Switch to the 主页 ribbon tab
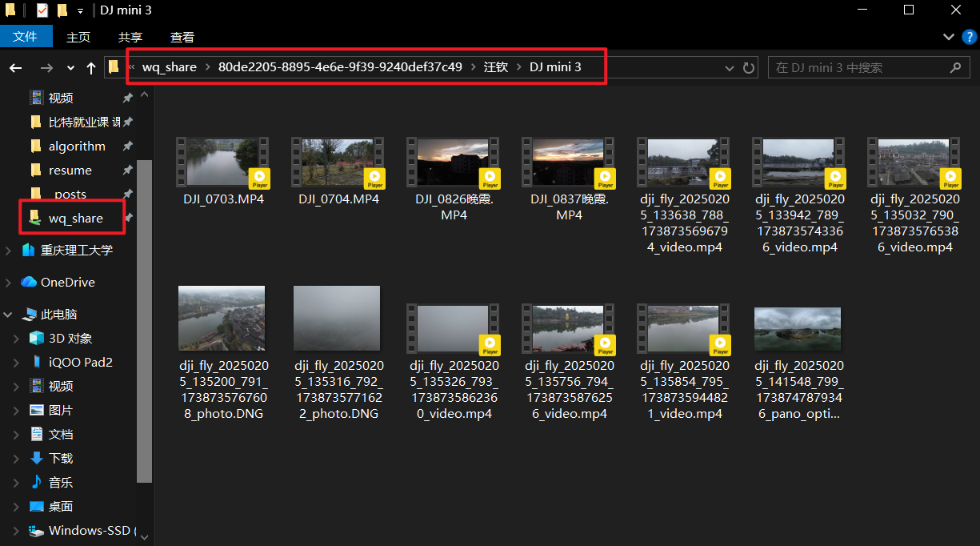980x546 pixels. coord(78,37)
